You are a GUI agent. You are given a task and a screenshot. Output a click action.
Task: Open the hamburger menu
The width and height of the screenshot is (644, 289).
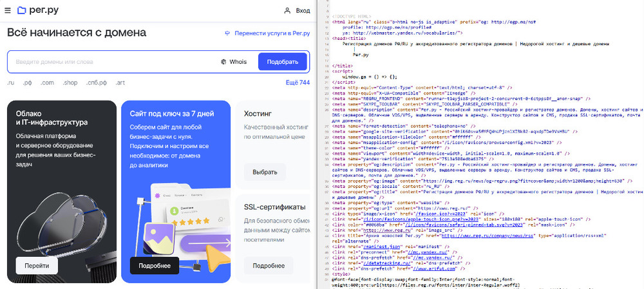8,10
